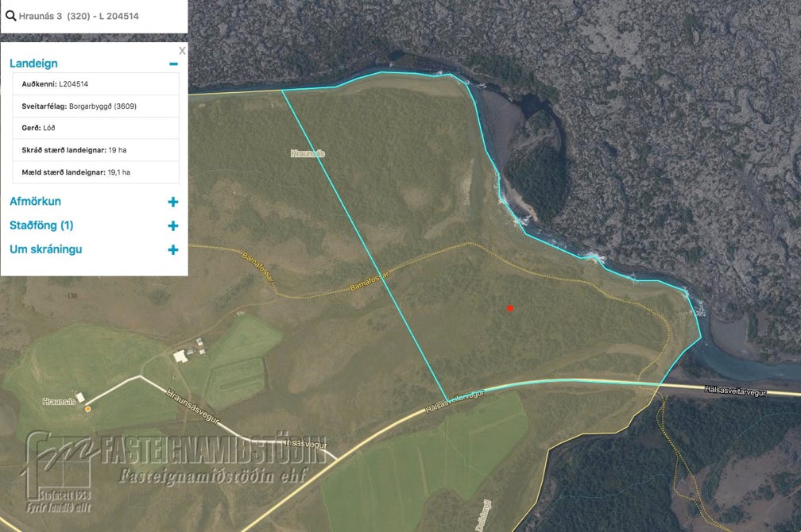
Task: Select the Sveitarfélag Borgarbyggð row
Action: 95,106
